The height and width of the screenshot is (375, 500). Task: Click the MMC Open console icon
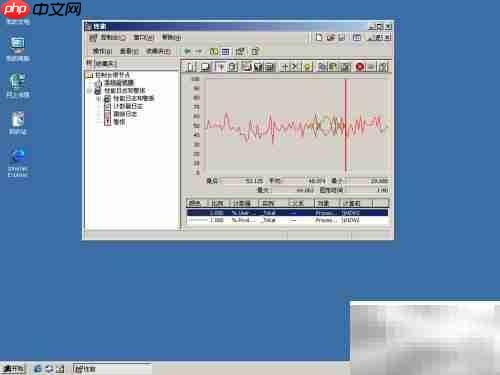pyautogui.click(x=330, y=37)
